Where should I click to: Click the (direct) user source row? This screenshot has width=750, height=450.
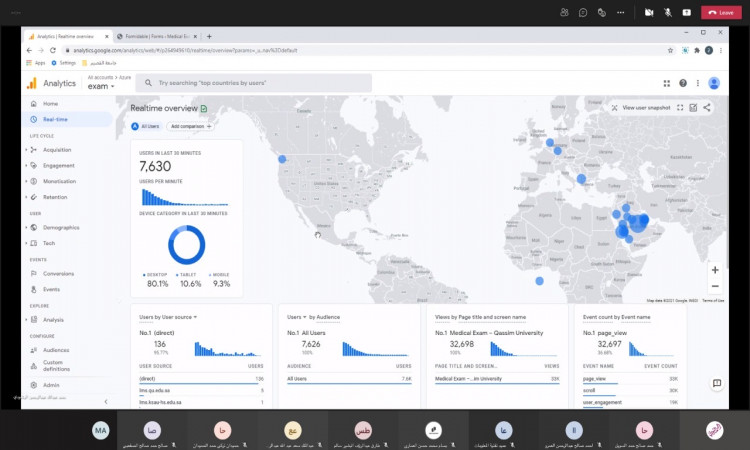point(201,379)
